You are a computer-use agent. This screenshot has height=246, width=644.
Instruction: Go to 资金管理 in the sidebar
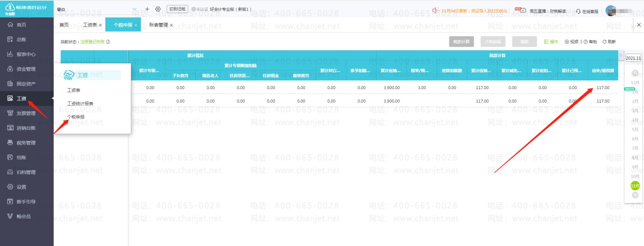pyautogui.click(x=26, y=69)
